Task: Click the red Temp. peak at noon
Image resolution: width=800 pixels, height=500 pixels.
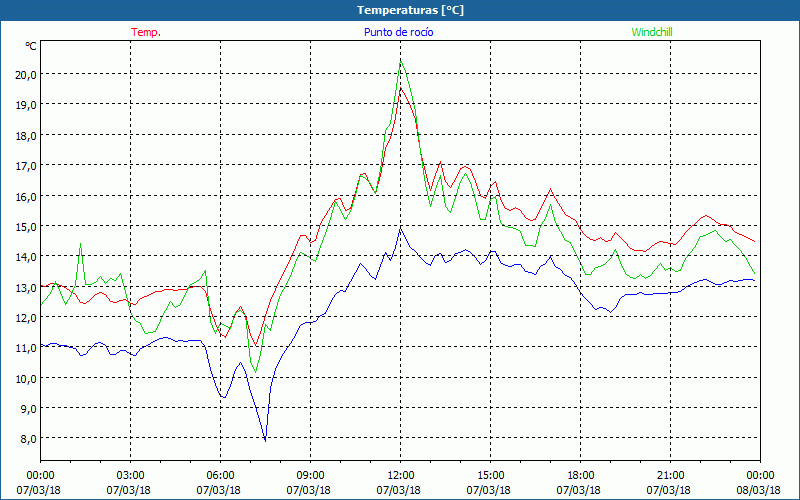Action: (x=401, y=88)
